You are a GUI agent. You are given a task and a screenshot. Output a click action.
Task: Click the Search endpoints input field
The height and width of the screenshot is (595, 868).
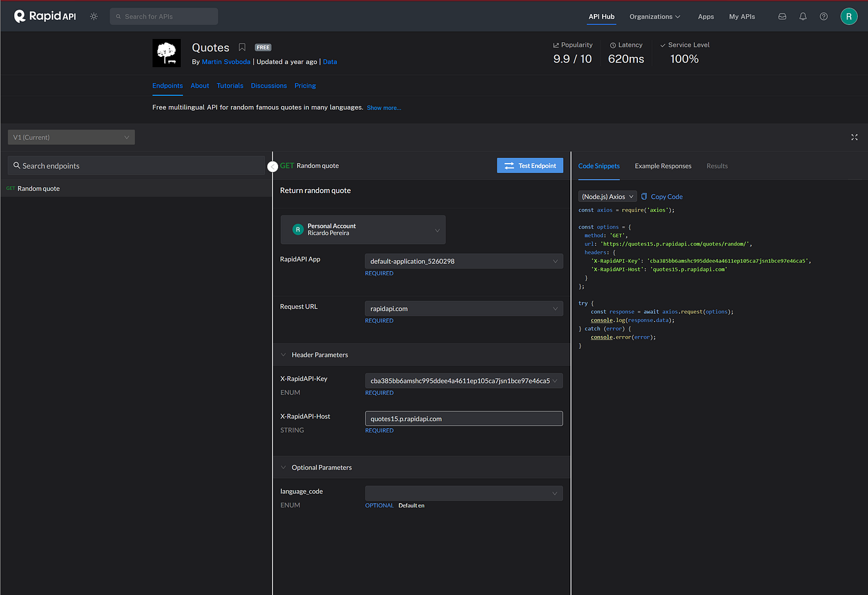point(136,165)
